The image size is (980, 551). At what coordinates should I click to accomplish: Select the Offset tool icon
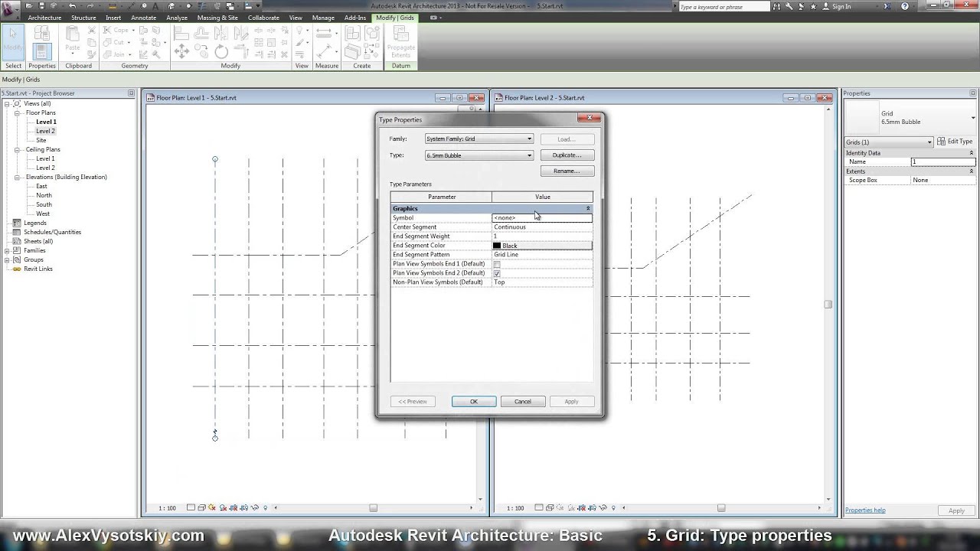tap(201, 34)
